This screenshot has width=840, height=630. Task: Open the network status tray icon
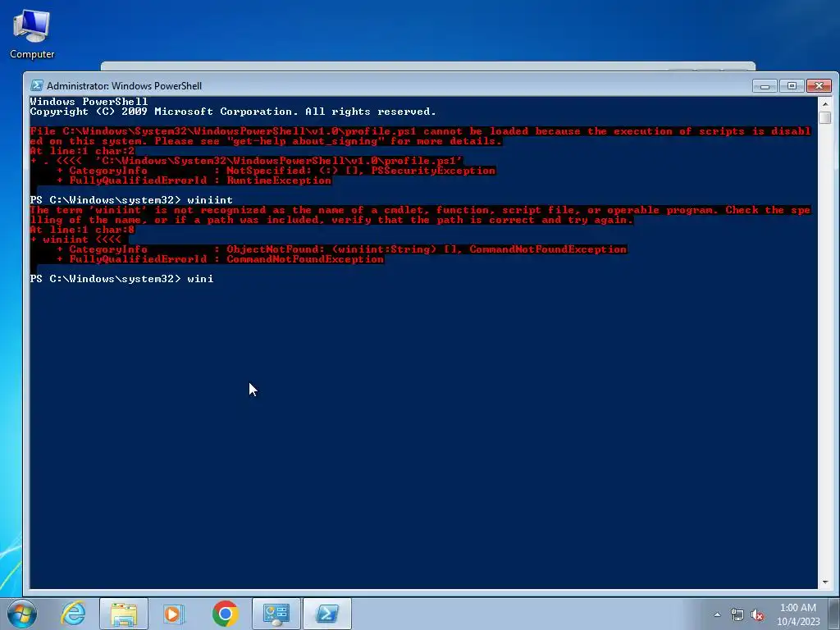coord(737,614)
